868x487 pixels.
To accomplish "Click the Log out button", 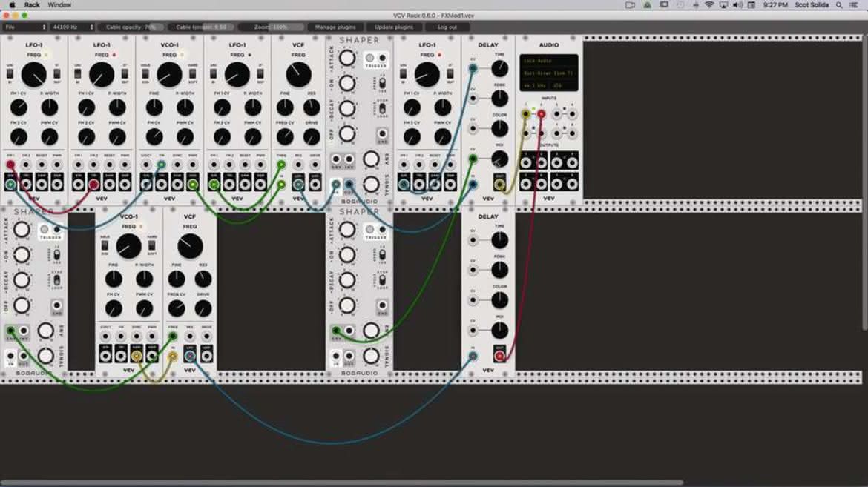I will [x=447, y=27].
